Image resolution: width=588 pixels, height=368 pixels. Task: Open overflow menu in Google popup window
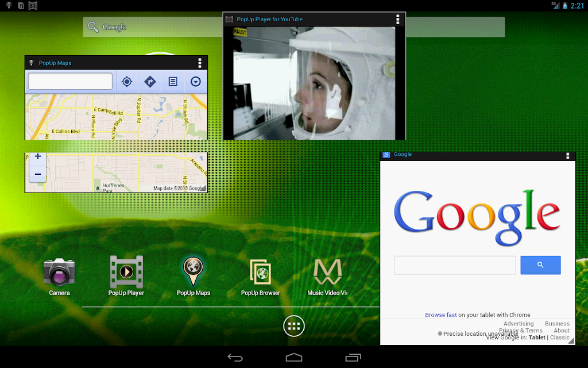pos(567,155)
